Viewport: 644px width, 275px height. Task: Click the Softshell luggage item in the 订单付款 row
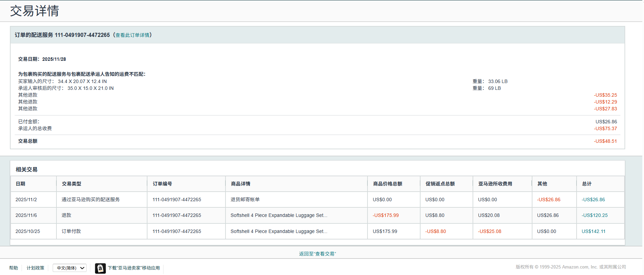coord(279,231)
